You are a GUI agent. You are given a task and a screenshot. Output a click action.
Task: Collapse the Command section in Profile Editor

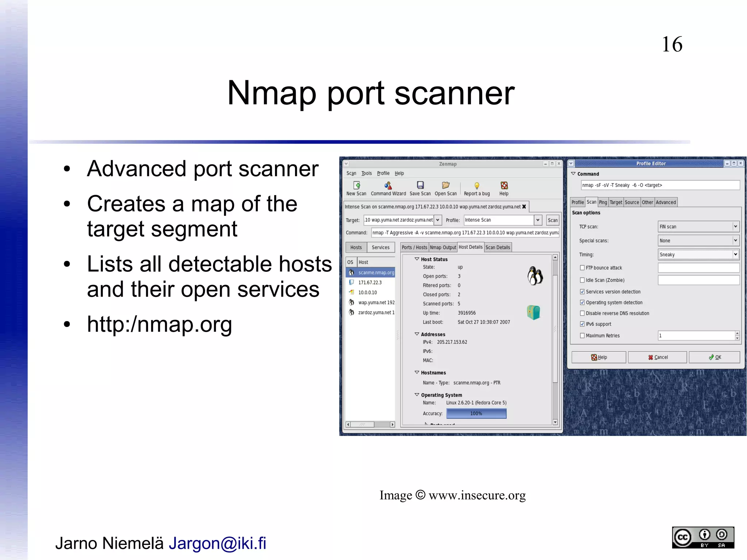573,174
